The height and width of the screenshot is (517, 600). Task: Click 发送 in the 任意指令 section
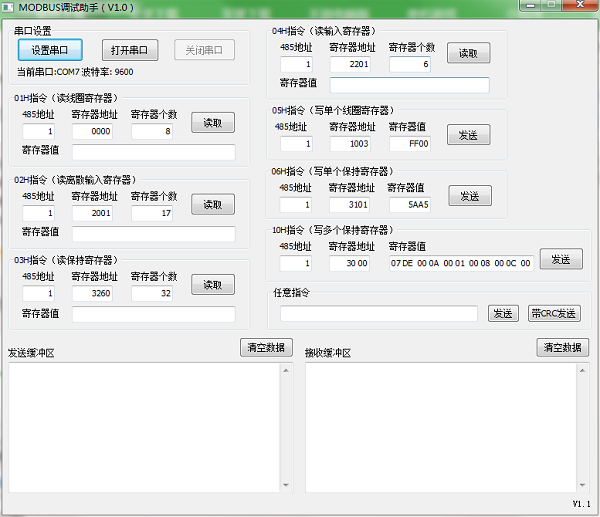coord(503,313)
